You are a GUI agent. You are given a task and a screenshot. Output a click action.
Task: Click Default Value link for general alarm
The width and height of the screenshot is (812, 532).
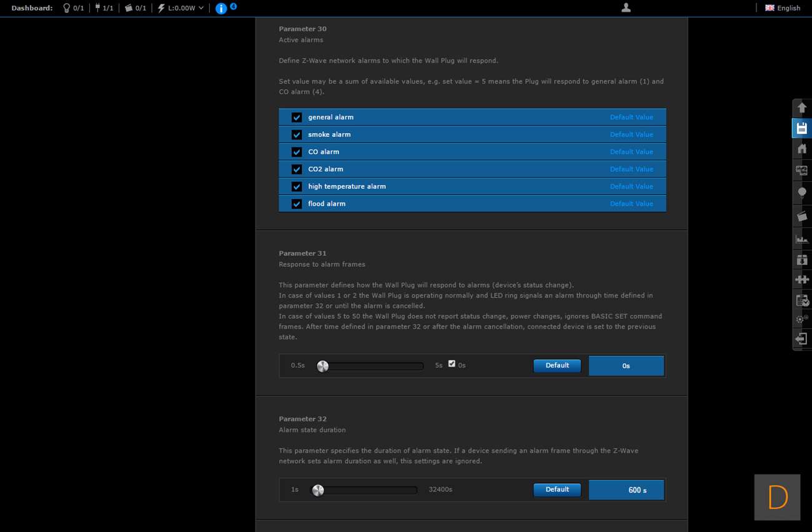pos(631,117)
